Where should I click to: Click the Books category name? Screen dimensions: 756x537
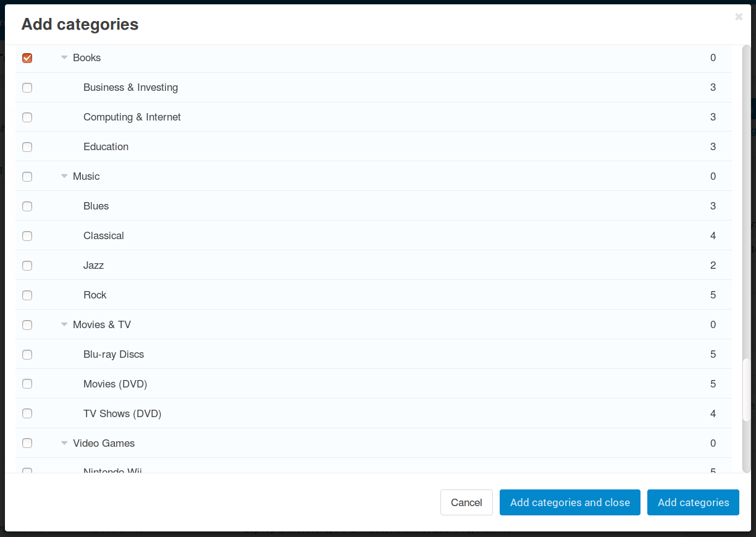tap(86, 57)
